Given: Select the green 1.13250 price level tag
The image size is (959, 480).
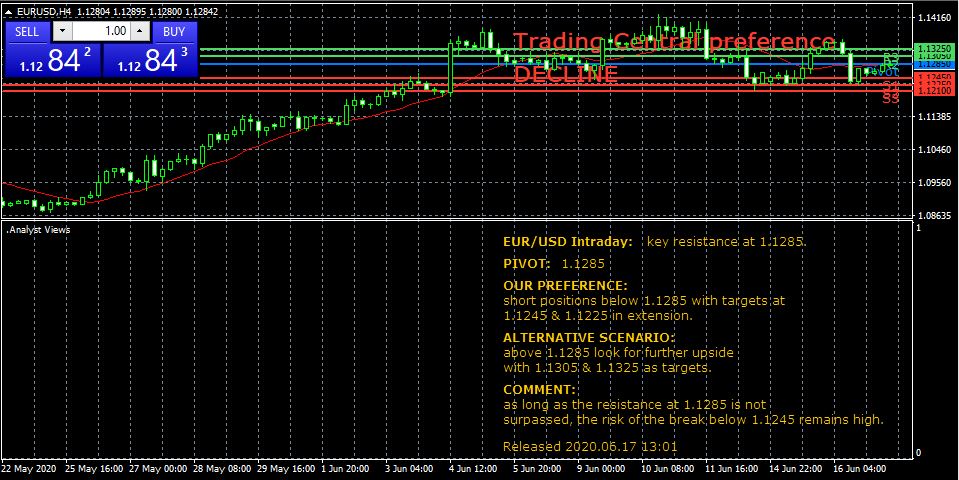Looking at the screenshot, I should click(x=937, y=48).
